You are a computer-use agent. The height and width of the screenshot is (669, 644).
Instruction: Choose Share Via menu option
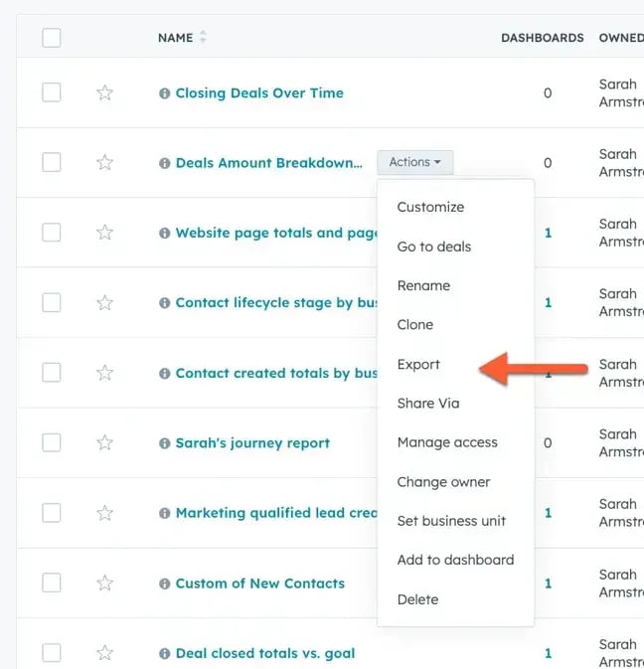(428, 404)
